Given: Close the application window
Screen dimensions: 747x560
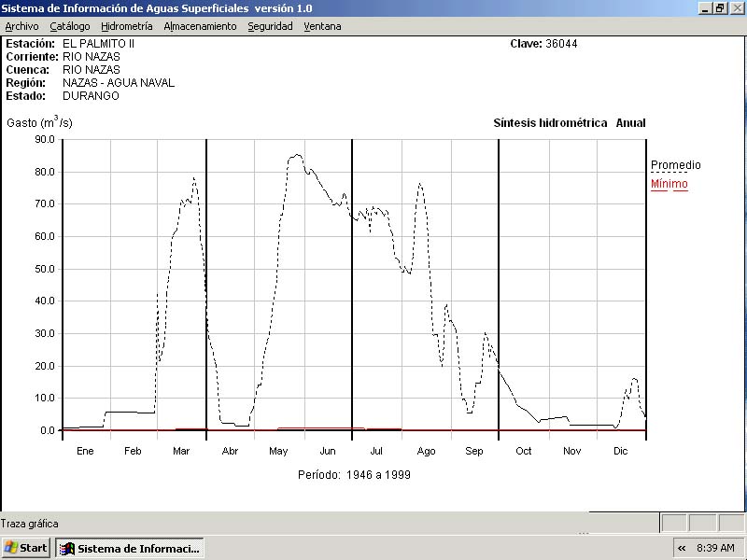Looking at the screenshot, I should coord(735,8).
